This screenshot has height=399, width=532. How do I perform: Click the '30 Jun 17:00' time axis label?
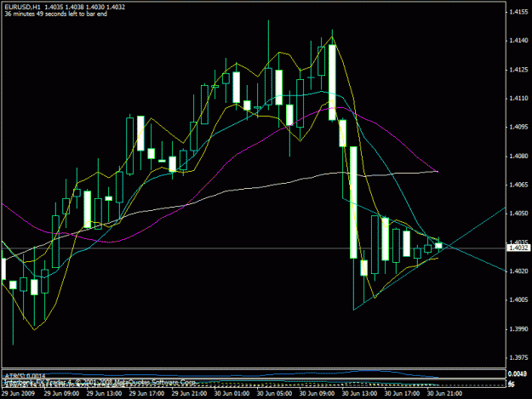point(402,394)
